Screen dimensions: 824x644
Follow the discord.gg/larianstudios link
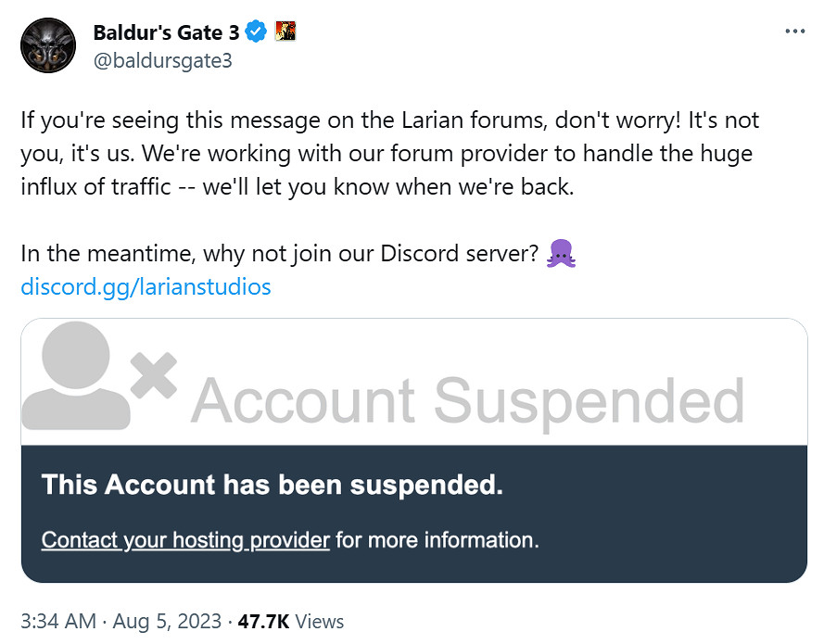[x=146, y=286]
